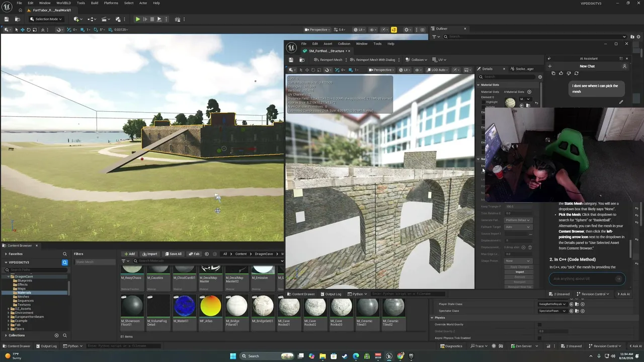Viewport: 644px width, 362px height.
Task: Open the Build menu
Action: (94, 3)
